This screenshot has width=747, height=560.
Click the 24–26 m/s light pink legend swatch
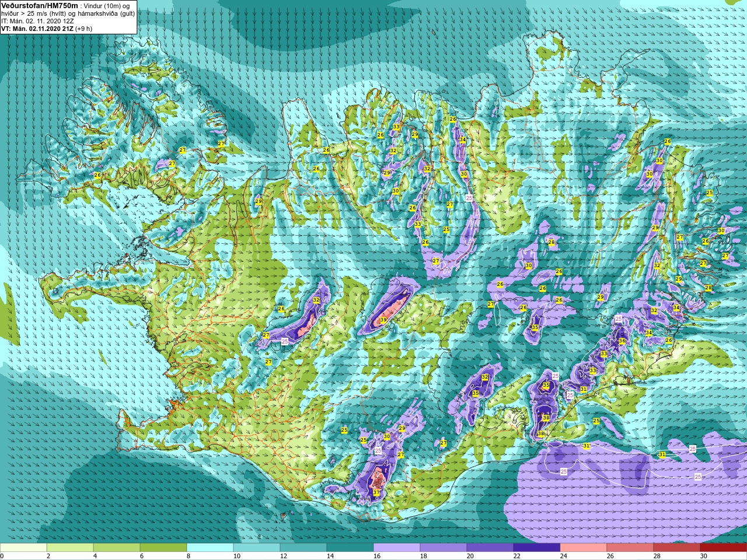coord(584,548)
